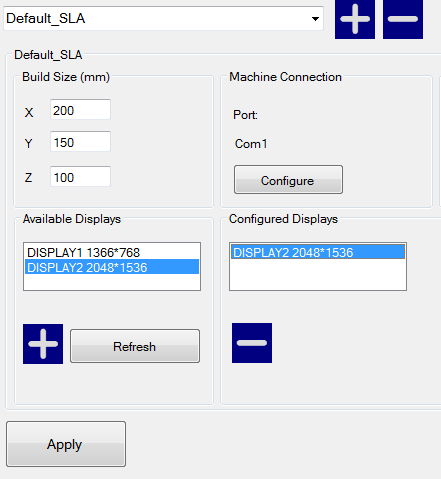Click empty area of Configured Displays list
The height and width of the screenshot is (479, 441).
[x=318, y=275]
